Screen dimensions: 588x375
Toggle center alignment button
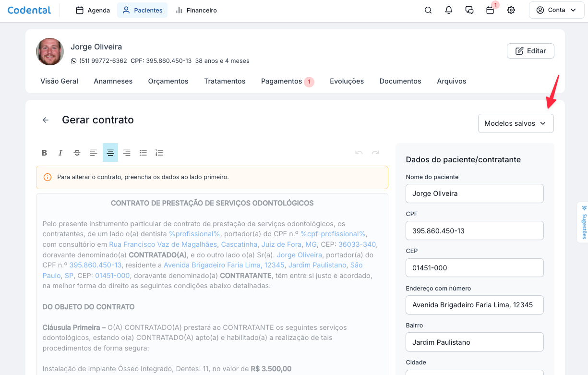110,153
